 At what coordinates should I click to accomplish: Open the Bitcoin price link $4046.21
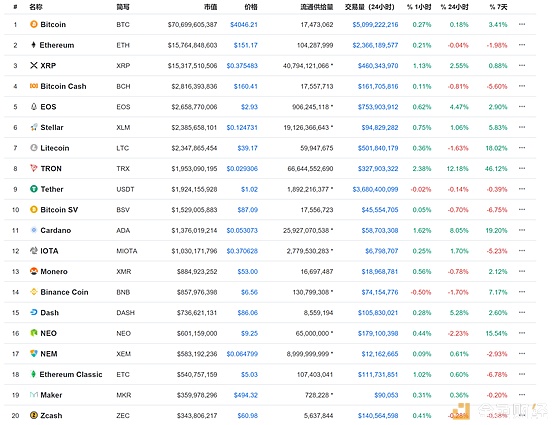point(244,24)
